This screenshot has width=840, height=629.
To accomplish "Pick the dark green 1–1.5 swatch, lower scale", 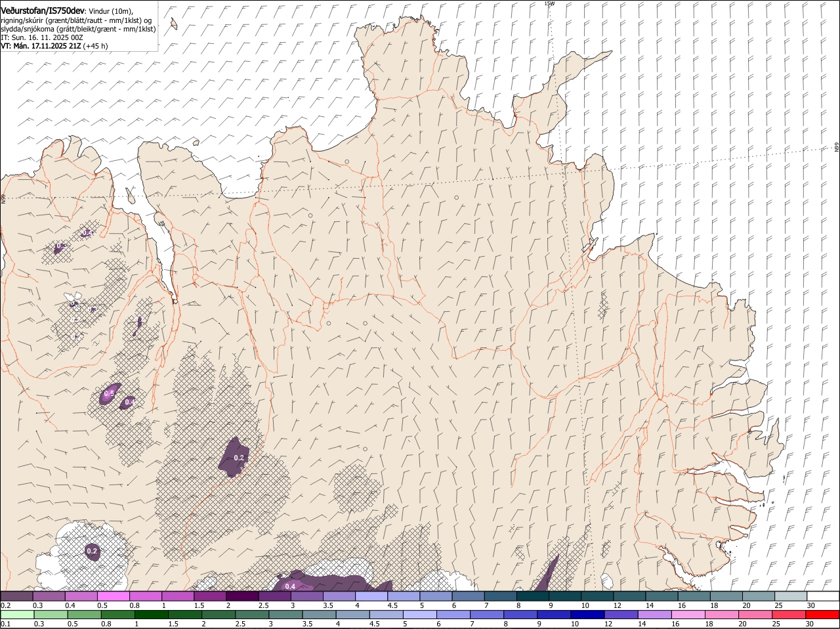I will 152,615.
